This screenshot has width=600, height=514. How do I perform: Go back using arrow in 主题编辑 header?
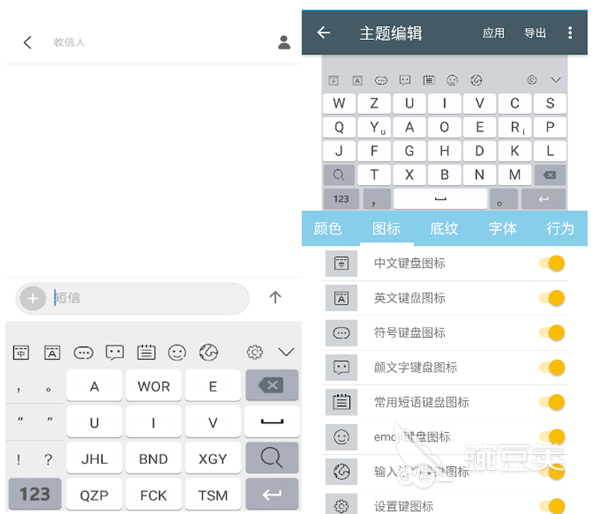(x=323, y=33)
